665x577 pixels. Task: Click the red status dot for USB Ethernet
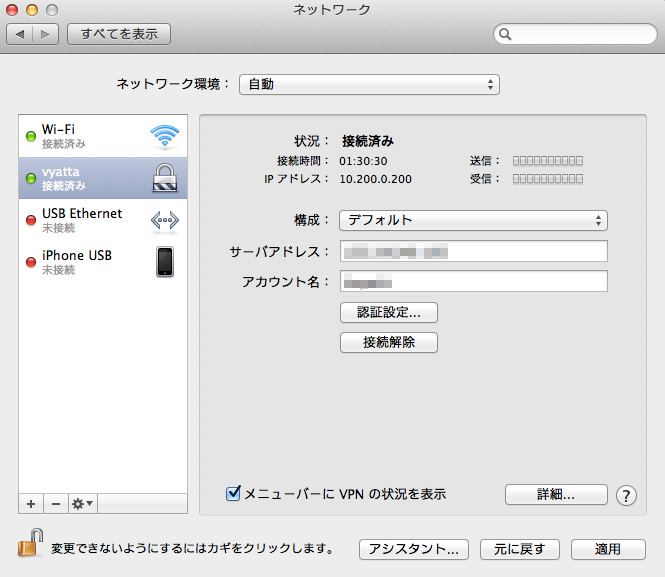click(31, 220)
